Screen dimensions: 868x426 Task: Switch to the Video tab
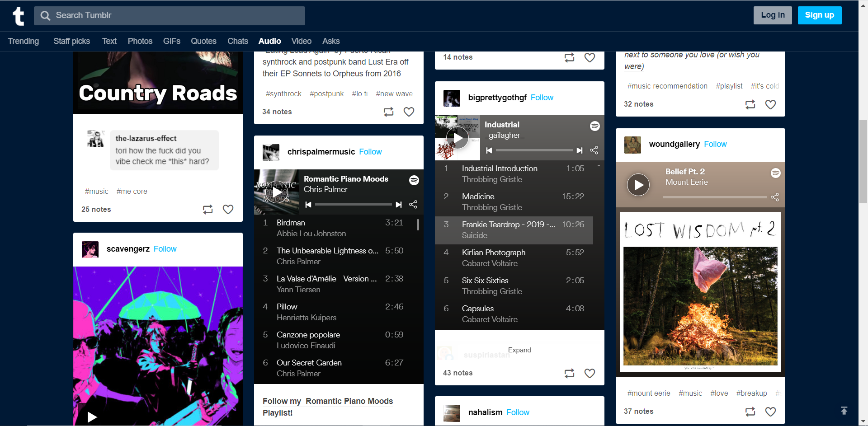click(x=301, y=41)
